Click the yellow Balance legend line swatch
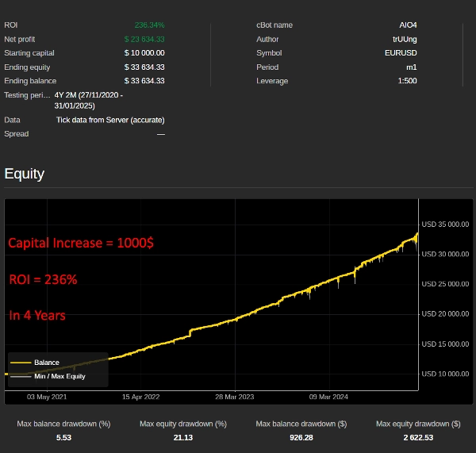The height and width of the screenshot is (453, 476). pyautogui.click(x=20, y=363)
